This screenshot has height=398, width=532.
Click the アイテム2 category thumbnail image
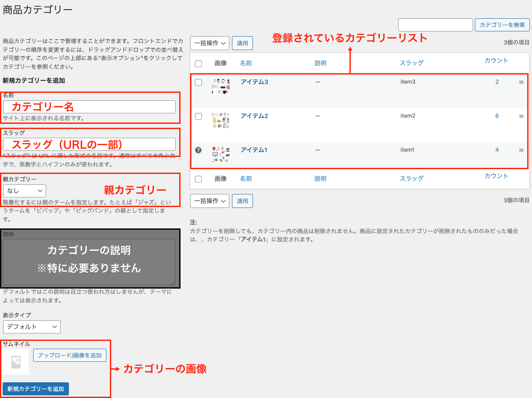pos(221,120)
